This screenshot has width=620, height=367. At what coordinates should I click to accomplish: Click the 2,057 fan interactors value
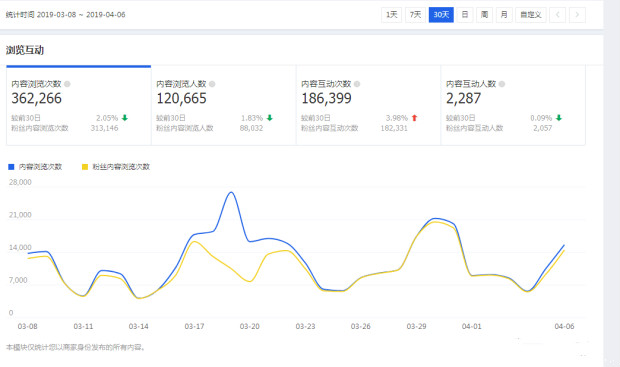(x=542, y=128)
